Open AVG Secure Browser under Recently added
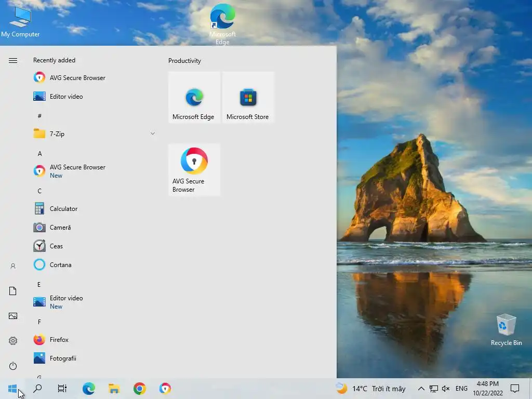This screenshot has height=399, width=532. click(x=95, y=78)
